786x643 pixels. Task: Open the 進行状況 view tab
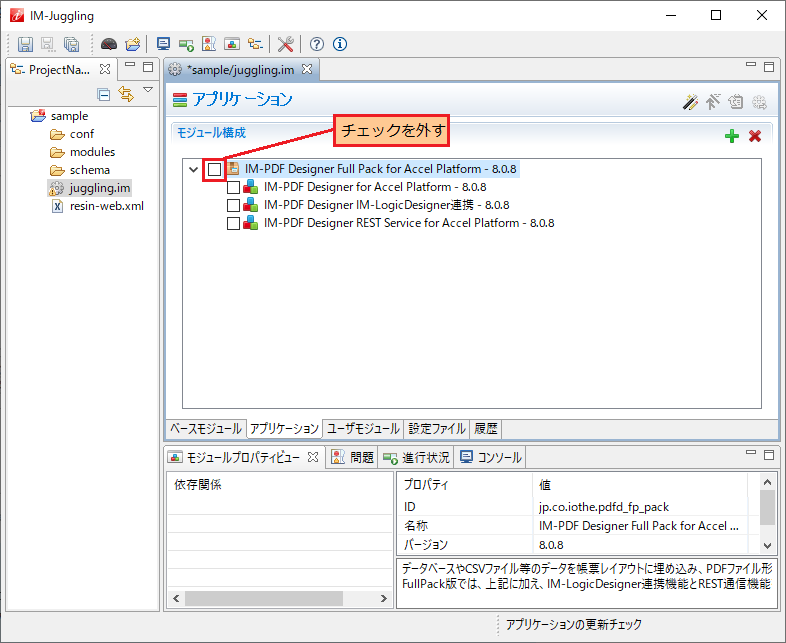coord(416,457)
